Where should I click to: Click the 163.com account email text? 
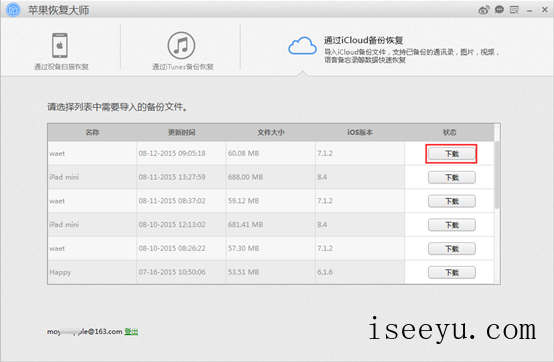85,332
